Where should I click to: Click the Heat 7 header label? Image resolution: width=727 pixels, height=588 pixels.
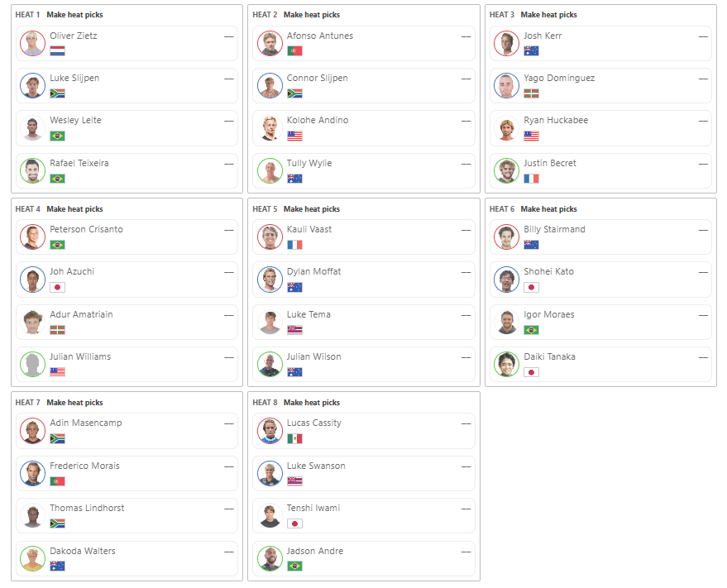(28, 403)
